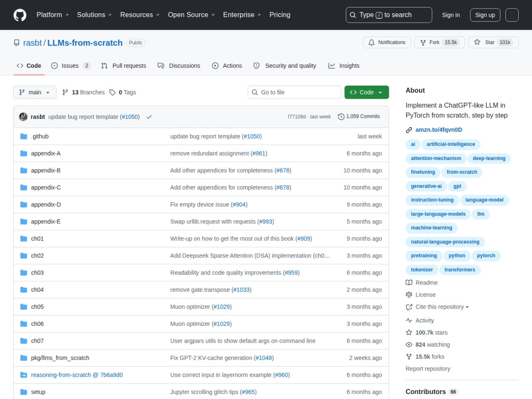Expand the Enterprise menu
532x399 pixels.
click(242, 15)
